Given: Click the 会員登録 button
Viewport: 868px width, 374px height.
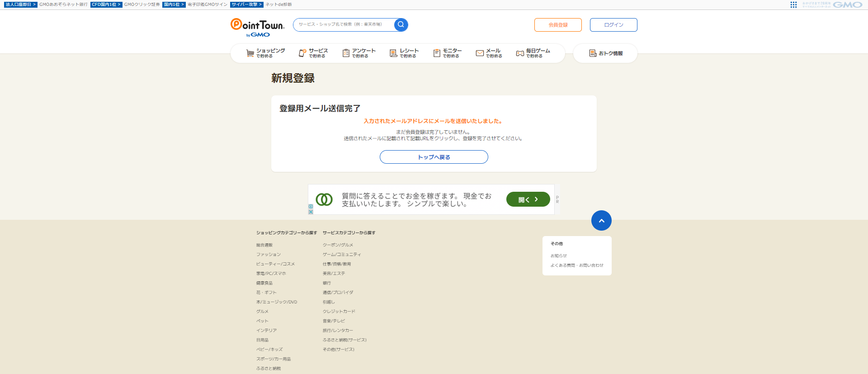Looking at the screenshot, I should point(558,25).
